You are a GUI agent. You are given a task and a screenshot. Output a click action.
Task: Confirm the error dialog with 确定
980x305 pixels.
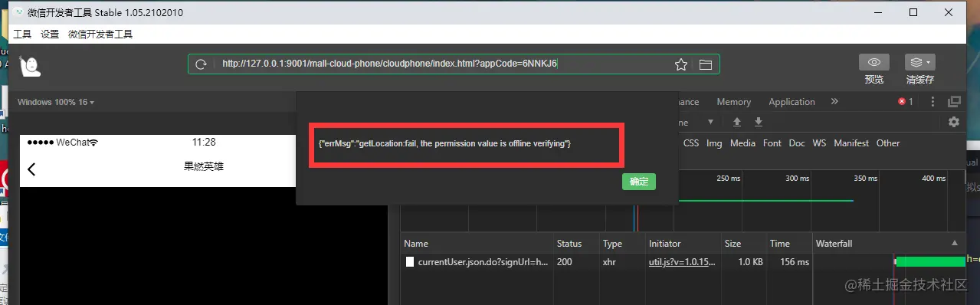638,182
